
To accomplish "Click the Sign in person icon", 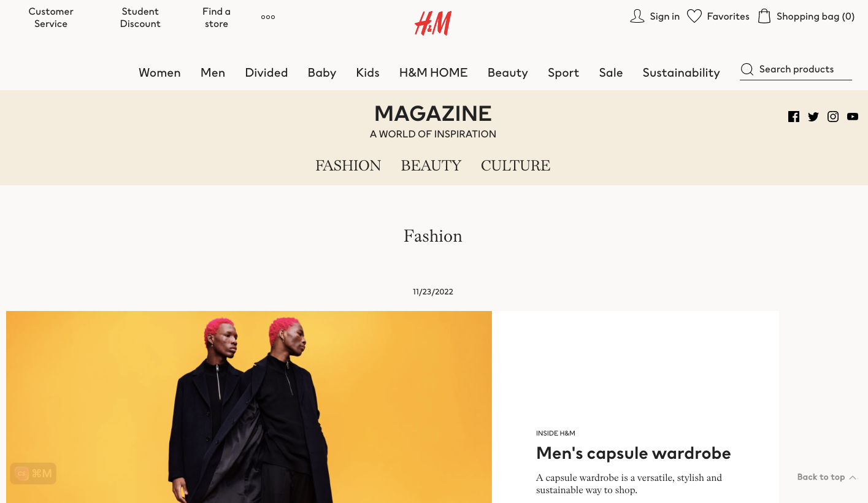I will [637, 17].
